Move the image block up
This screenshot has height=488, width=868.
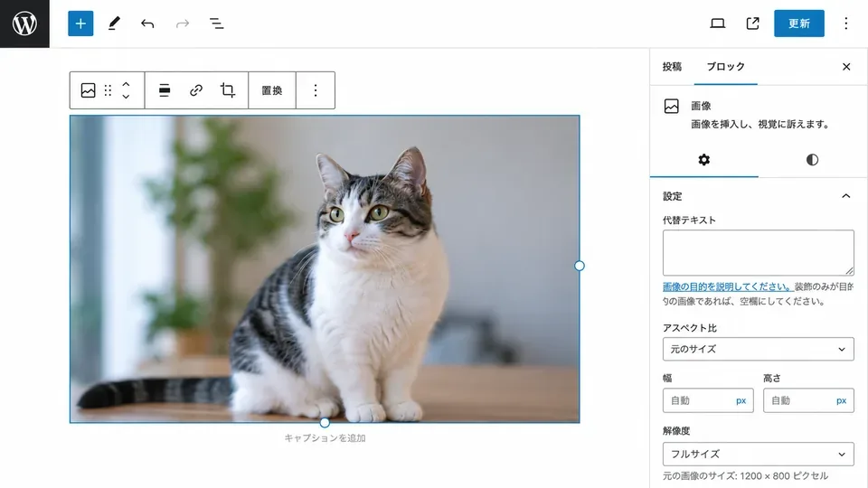pos(126,84)
